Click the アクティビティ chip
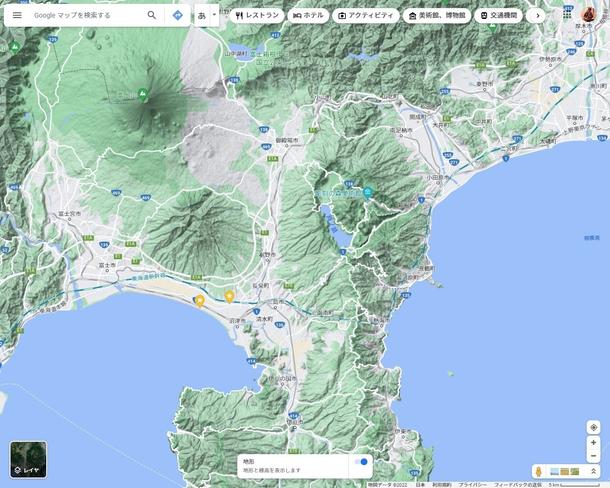This screenshot has width=610, height=488. [x=366, y=16]
